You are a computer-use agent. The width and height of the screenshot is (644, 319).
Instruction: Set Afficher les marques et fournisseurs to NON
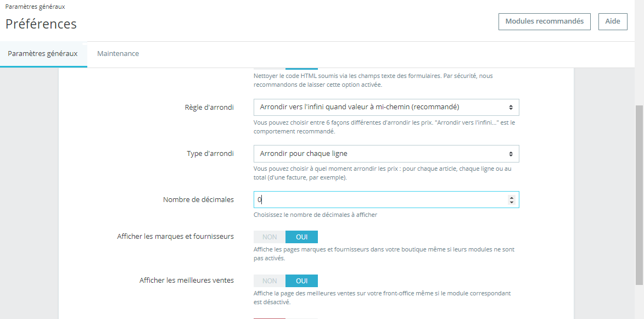pos(270,237)
